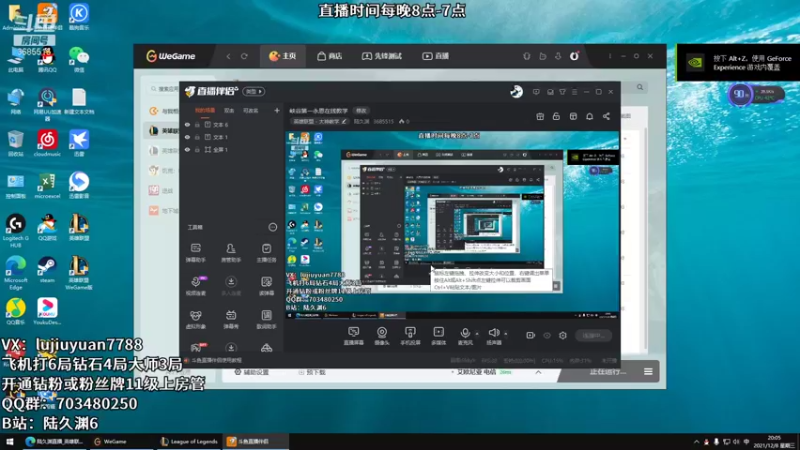The image size is (800, 450).
Task: Open 弹幕助手 tool in 直播伴侣 toolbox
Action: click(195, 253)
